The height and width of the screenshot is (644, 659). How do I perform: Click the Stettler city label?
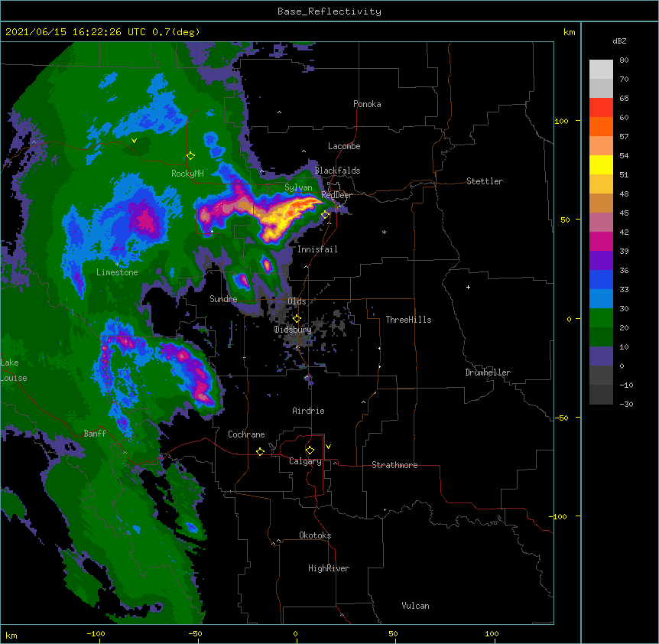pyautogui.click(x=485, y=181)
